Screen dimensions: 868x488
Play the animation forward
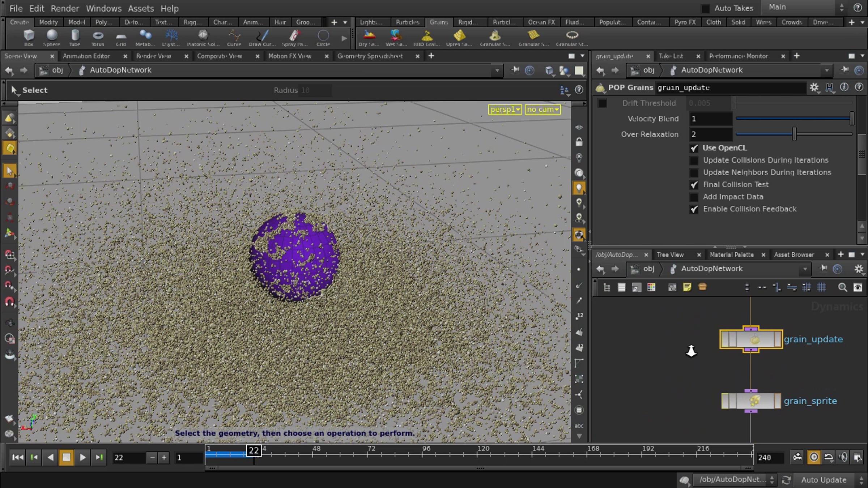pyautogui.click(x=82, y=457)
